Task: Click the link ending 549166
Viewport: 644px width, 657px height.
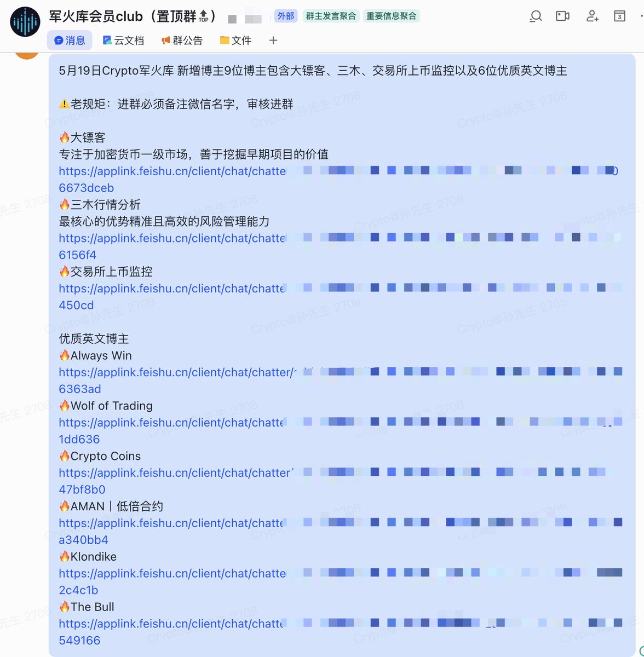Action: [79, 641]
